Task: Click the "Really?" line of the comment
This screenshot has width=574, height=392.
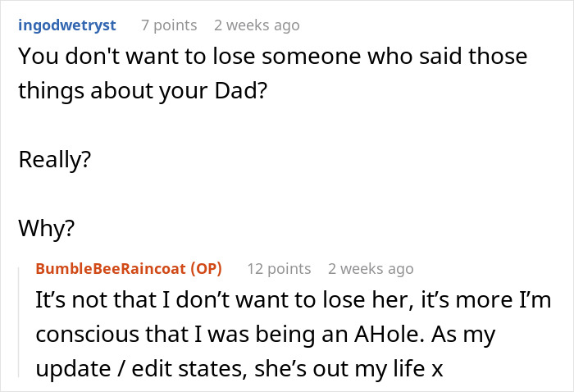Action: pyautogui.click(x=54, y=158)
